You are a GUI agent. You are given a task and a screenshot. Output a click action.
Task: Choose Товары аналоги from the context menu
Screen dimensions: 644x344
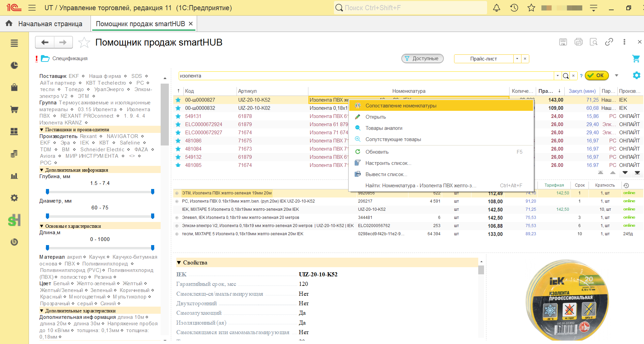384,128
